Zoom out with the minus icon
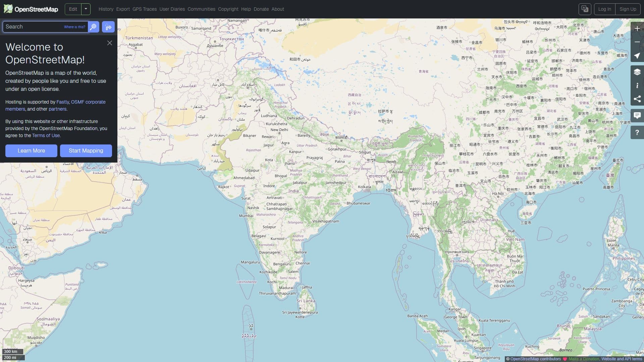Screen dimensions: 644x362 pos(637,42)
